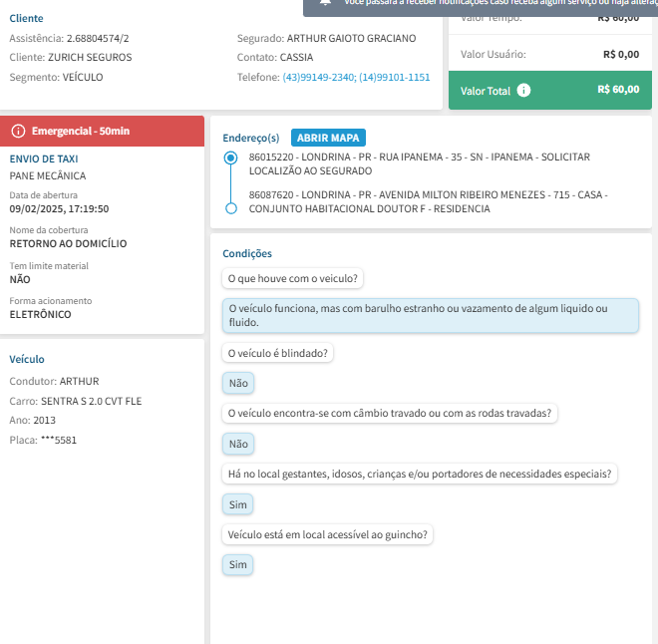658x644 pixels.
Task: Select the destination address marker circle
Action: pos(231,208)
